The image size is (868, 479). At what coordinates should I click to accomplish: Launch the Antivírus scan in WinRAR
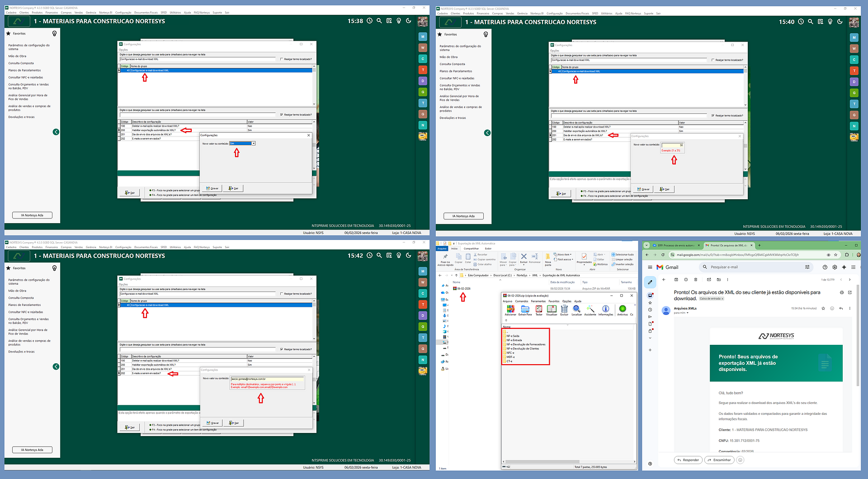(623, 310)
